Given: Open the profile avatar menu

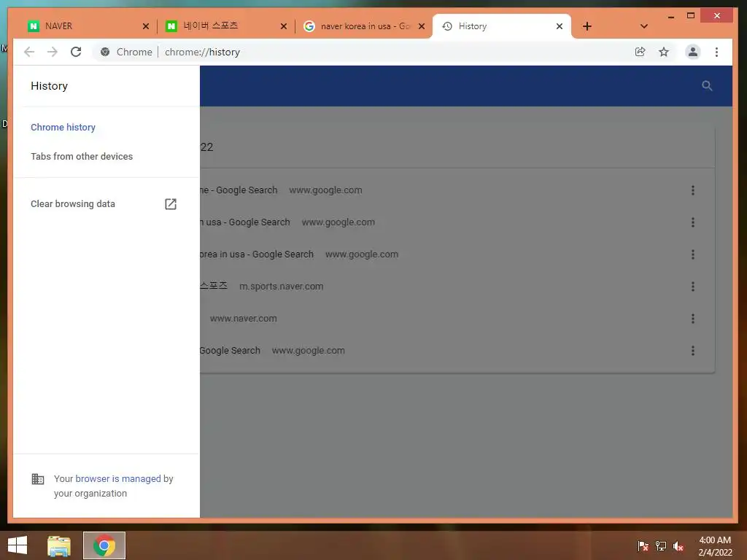Looking at the screenshot, I should (693, 52).
